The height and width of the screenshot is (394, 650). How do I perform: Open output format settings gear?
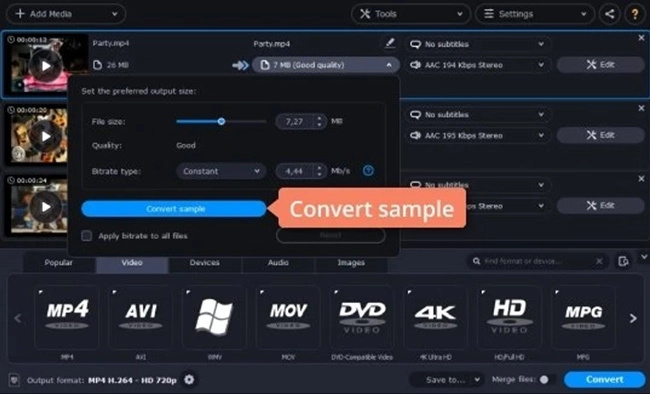(x=189, y=379)
